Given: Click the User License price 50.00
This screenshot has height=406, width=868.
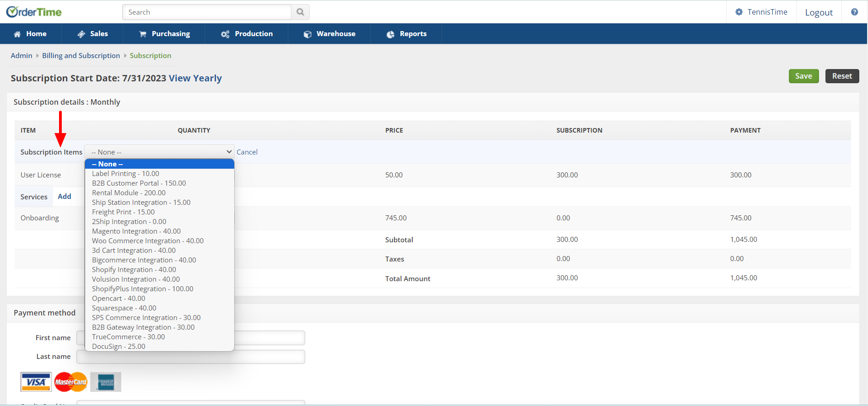Looking at the screenshot, I should tap(394, 175).
